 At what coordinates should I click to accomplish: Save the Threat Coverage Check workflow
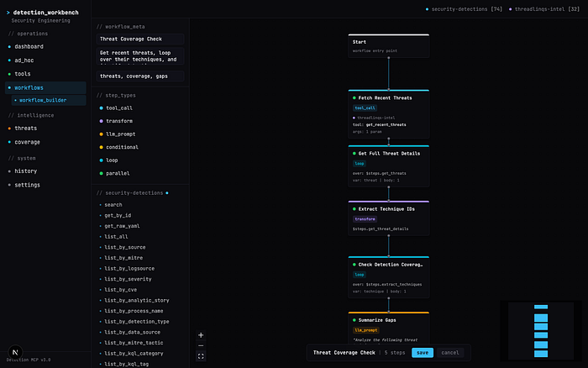(423, 353)
